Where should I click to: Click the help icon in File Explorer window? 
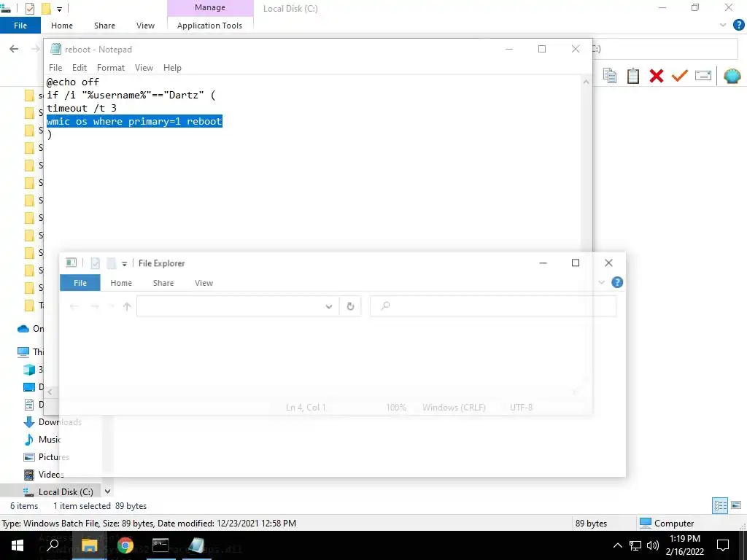[x=617, y=282]
